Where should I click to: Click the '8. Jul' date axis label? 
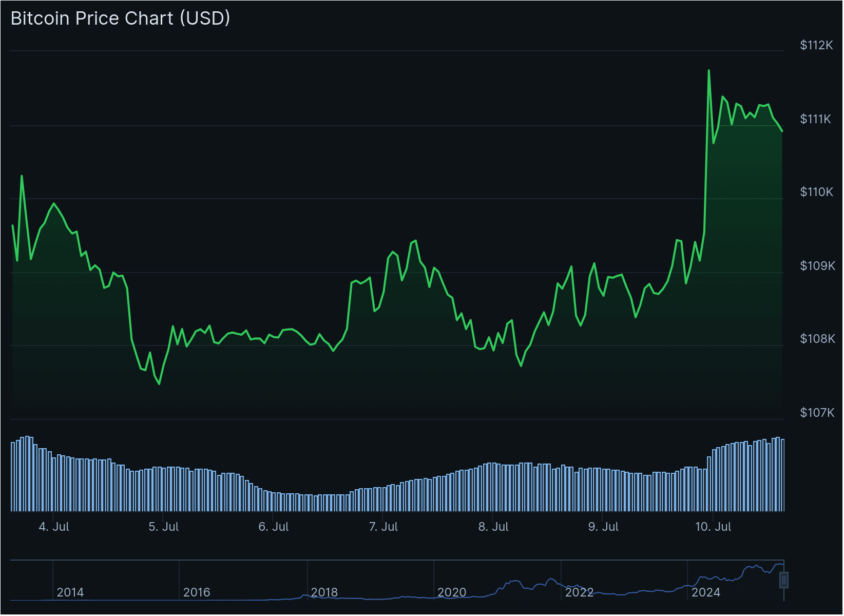493,527
